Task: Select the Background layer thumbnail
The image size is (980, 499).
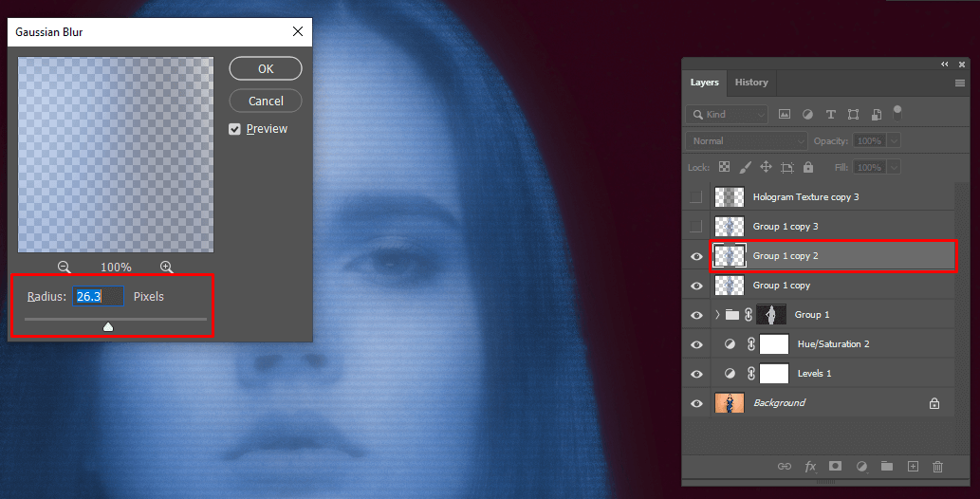Action: (730, 402)
